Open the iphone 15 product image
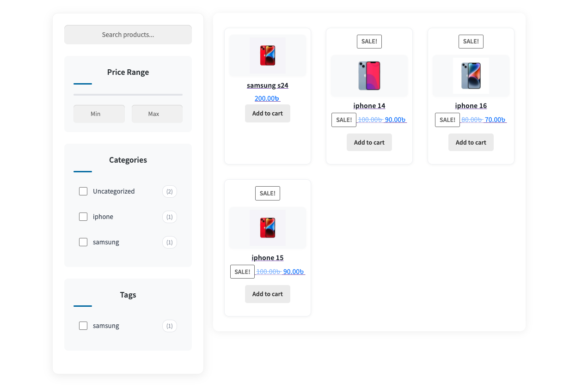This screenshot has height=389, width=588. pos(268,228)
